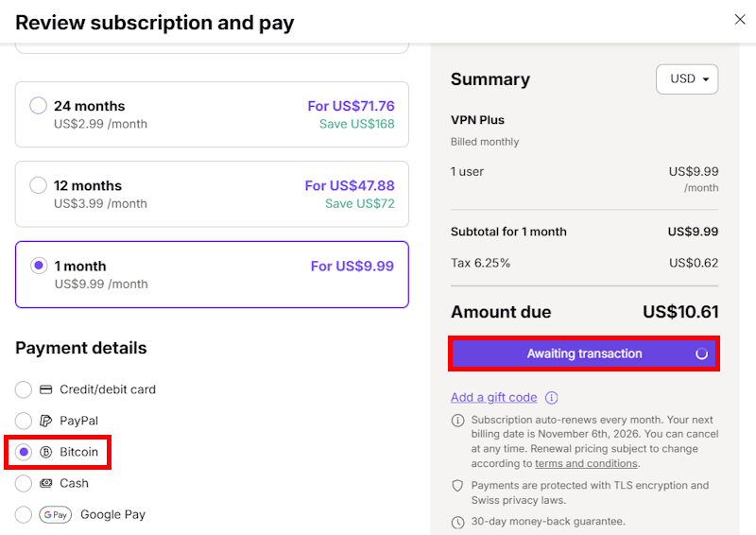Click the loading spinner on pay button

coord(701,354)
